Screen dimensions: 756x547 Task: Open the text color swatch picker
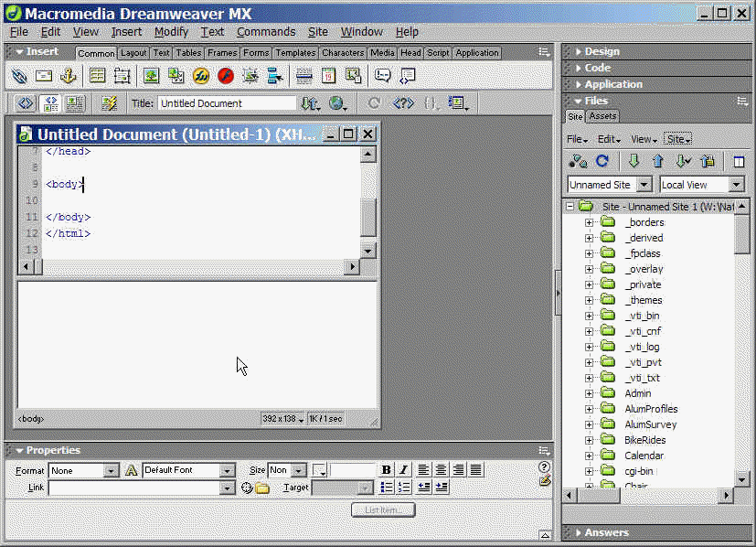click(x=320, y=470)
